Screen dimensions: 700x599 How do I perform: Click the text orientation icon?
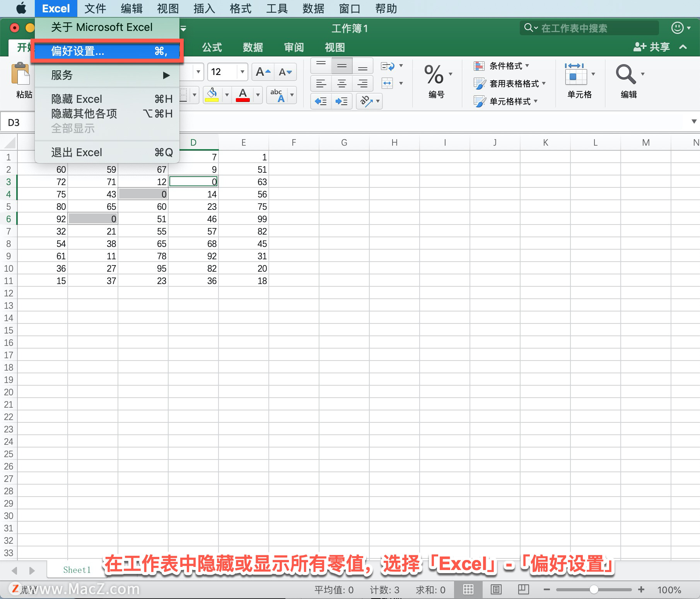tap(366, 101)
